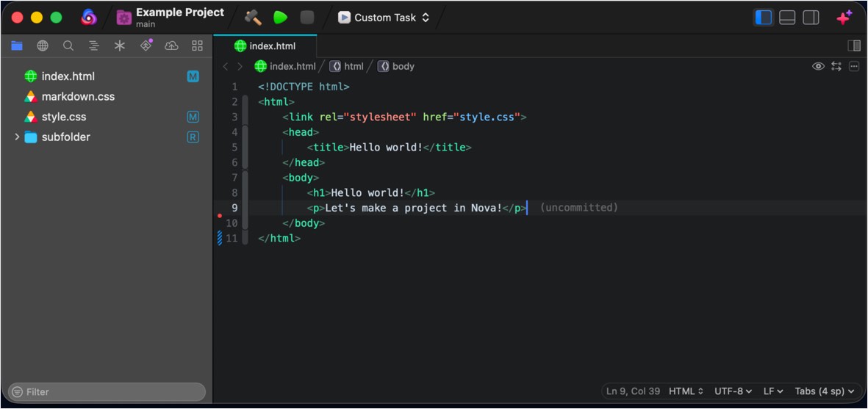Click the M badge next to index.html
868x409 pixels.
[x=193, y=77]
